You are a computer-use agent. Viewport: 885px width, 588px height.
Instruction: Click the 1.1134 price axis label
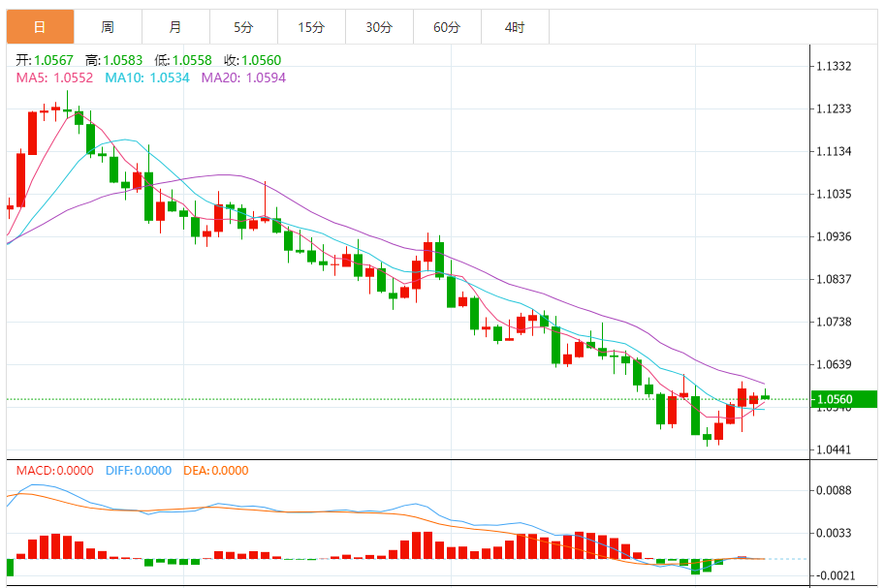click(834, 152)
